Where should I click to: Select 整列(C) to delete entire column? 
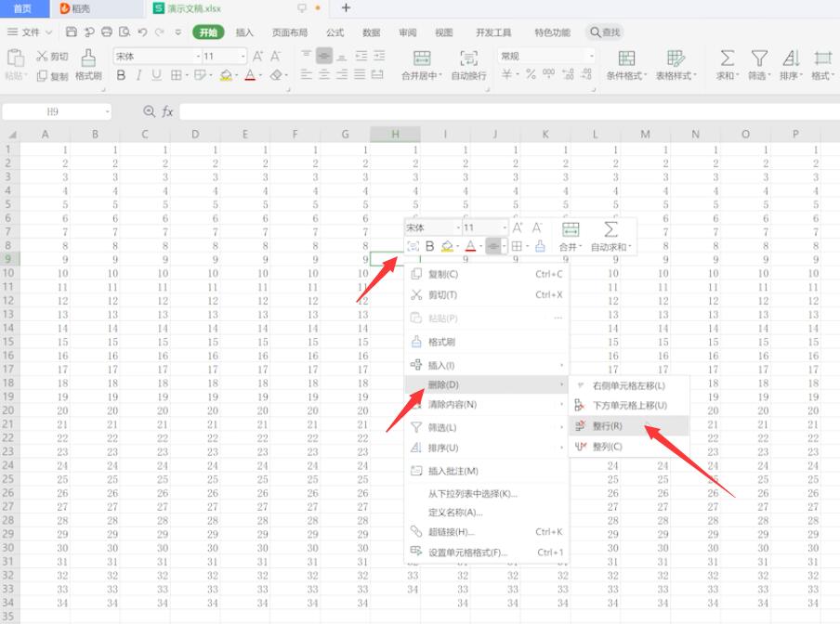tap(629, 447)
